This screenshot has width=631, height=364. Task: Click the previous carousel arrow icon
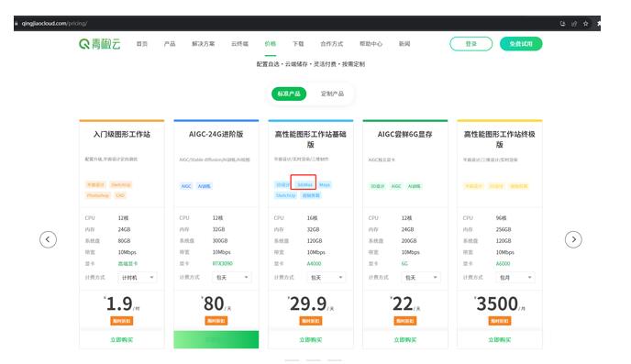(48, 239)
